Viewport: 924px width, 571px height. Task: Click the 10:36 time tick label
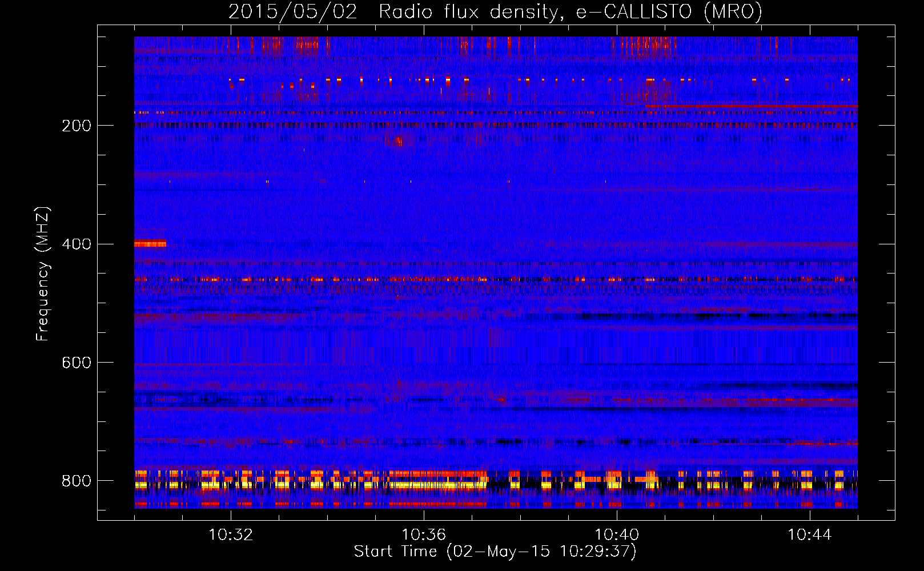[x=424, y=535]
